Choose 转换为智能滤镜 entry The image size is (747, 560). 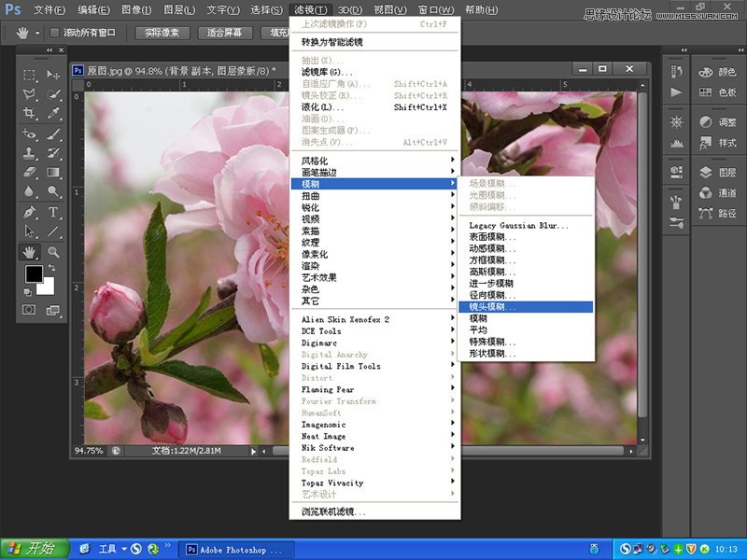coord(375,42)
